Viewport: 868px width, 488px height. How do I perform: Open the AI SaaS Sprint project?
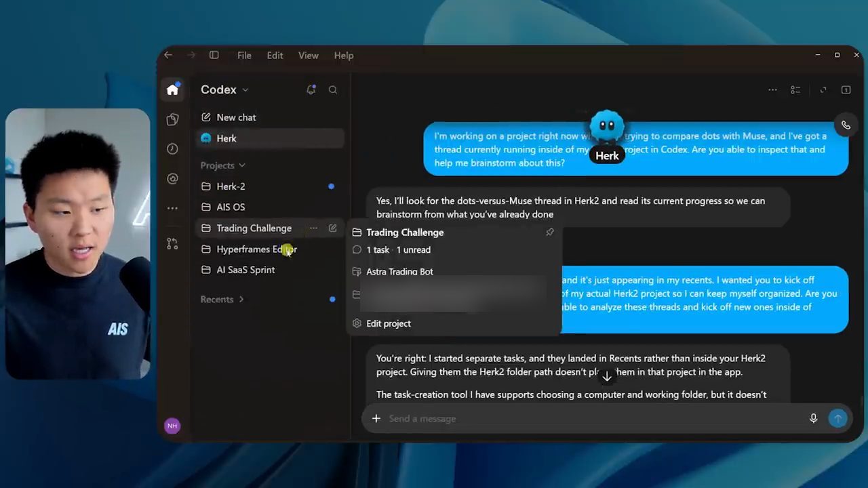pyautogui.click(x=271, y=270)
